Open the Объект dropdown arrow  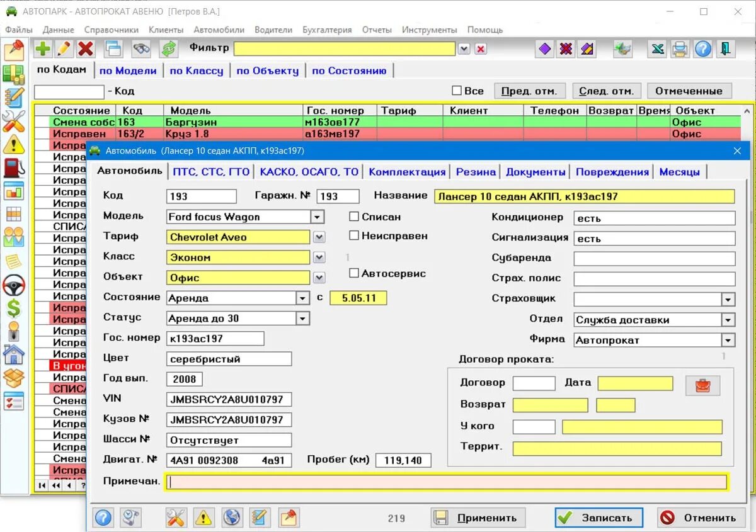319,278
